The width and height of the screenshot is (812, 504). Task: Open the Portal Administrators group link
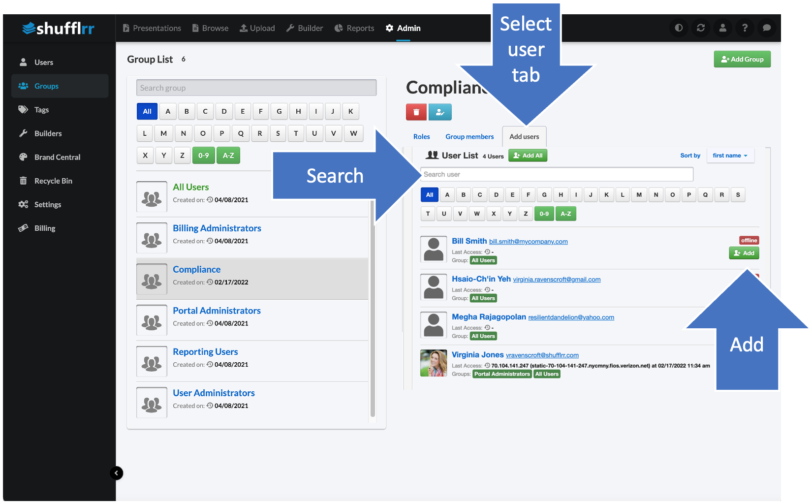[x=217, y=311]
